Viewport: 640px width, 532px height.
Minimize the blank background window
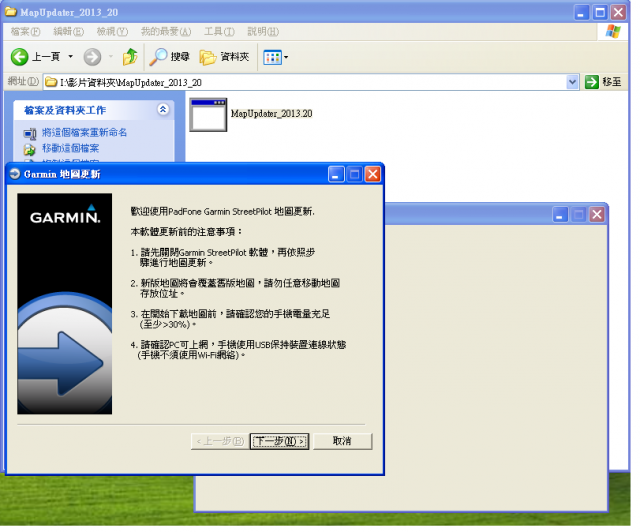560,215
